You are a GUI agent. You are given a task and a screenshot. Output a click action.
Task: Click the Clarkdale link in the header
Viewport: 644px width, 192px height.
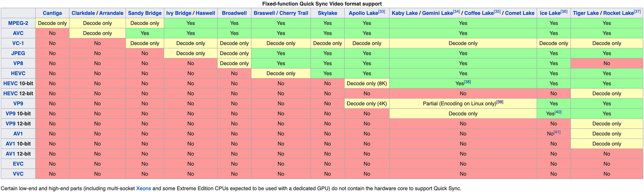(x=83, y=13)
